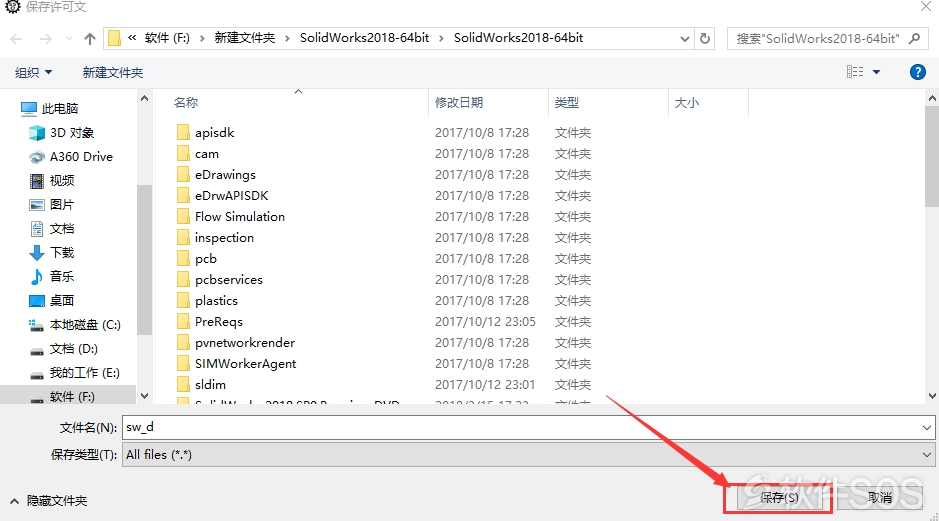Open the 保存类型 All files combo box
This screenshot has width=939, height=521.
(x=528, y=455)
